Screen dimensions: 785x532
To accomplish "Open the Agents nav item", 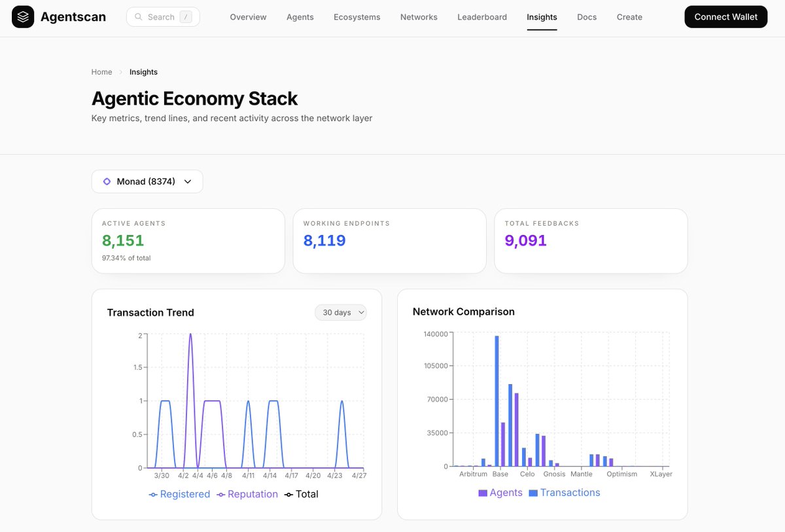I will 300,17.
